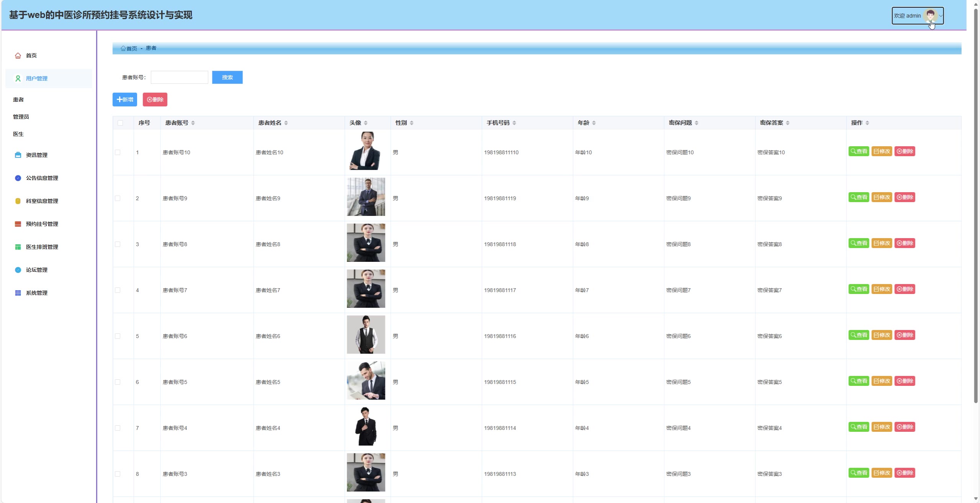Click the page's vertical scrollbar

(976, 207)
